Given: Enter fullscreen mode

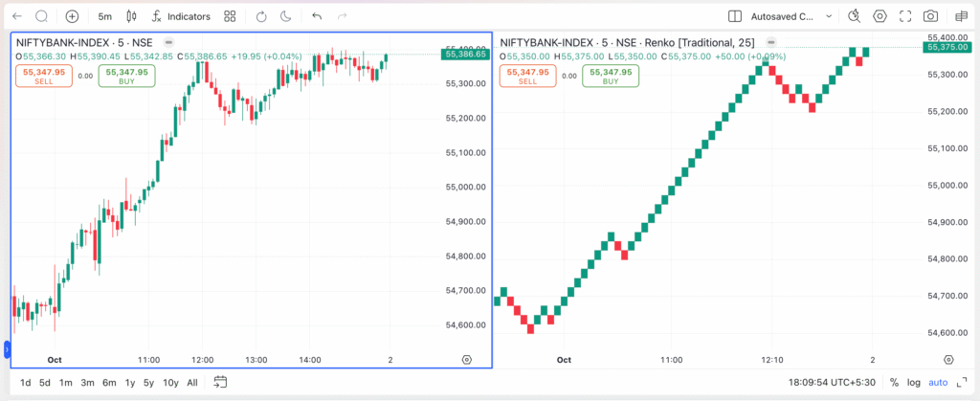Looking at the screenshot, I should 905,16.
